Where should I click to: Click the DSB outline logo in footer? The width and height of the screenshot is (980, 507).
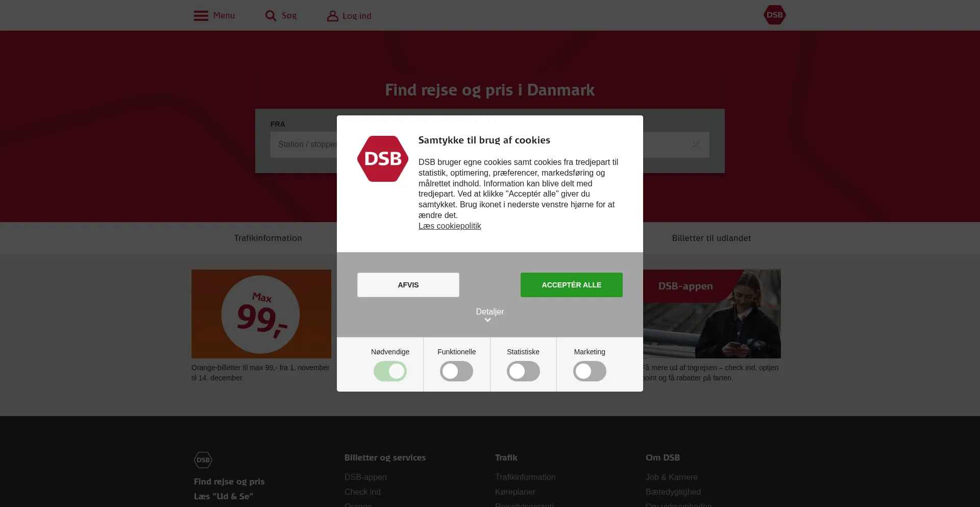point(203,460)
